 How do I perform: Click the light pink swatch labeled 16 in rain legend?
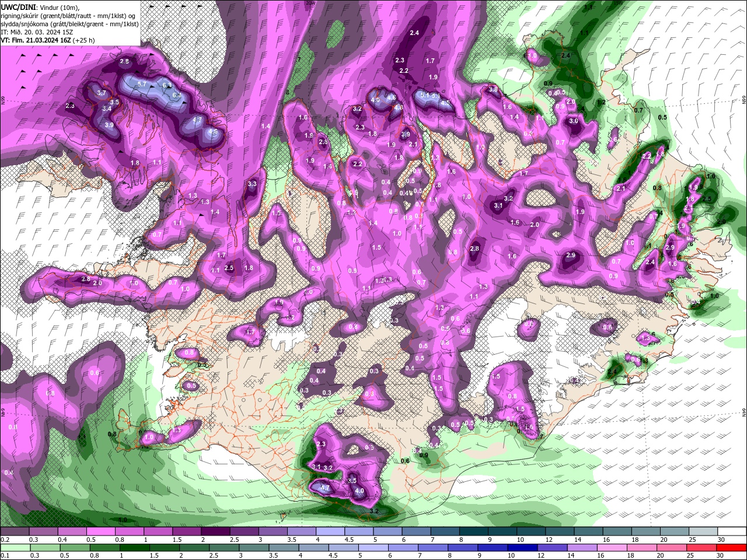pos(611,548)
